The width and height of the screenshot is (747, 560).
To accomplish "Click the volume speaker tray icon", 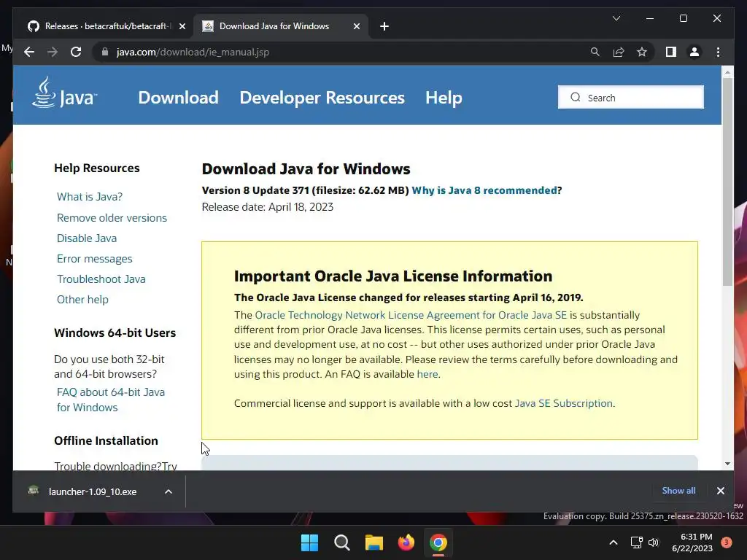I will [x=654, y=542].
